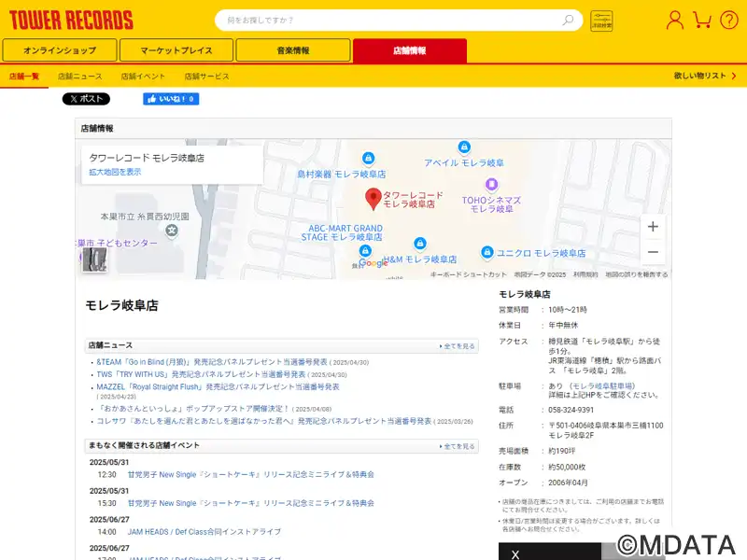The height and width of the screenshot is (560, 747).
Task: Open the マーケットプレイス tab
Action: tap(176, 50)
